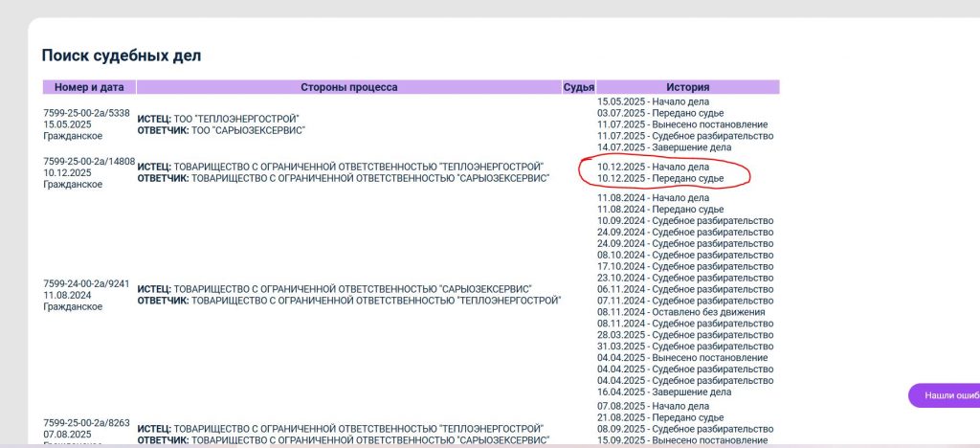Select history entry '14.07.2025 - Завершение дела'
Screen dimensions: 980x448
(664, 147)
